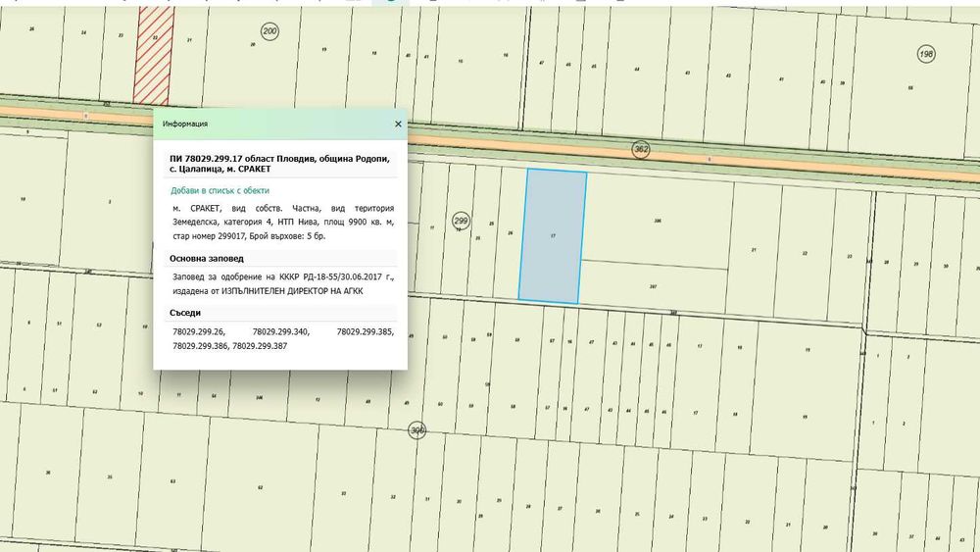
Task: Click the circled block label 200
Action: 269,31
